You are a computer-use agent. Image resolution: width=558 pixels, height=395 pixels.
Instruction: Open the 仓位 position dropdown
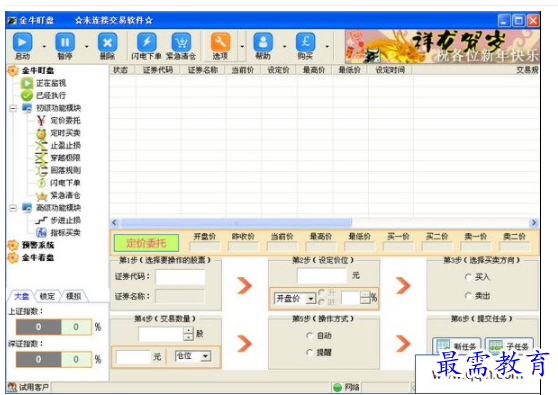(x=206, y=356)
